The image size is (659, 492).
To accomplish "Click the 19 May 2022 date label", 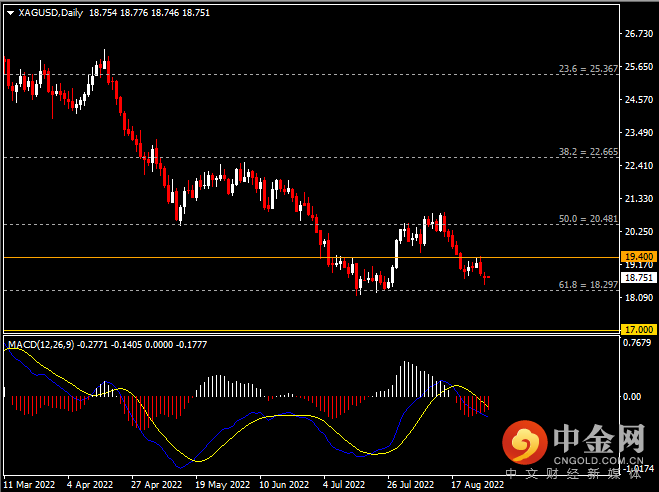I will [223, 484].
